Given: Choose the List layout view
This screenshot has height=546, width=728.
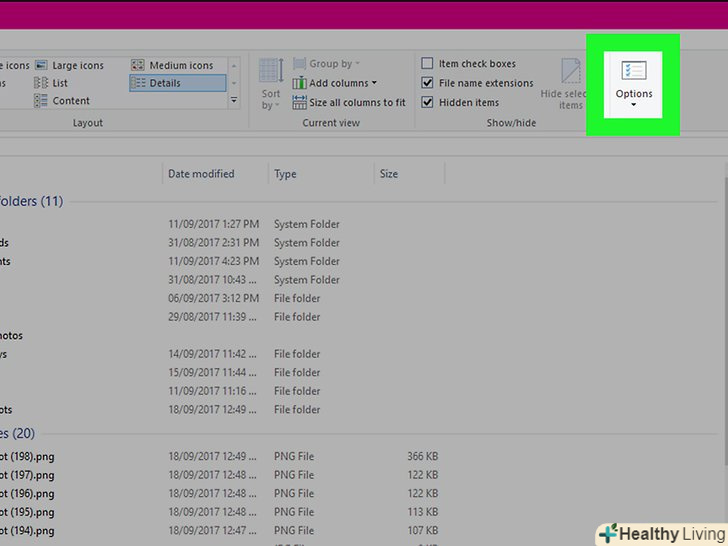Looking at the screenshot, I should point(51,83).
